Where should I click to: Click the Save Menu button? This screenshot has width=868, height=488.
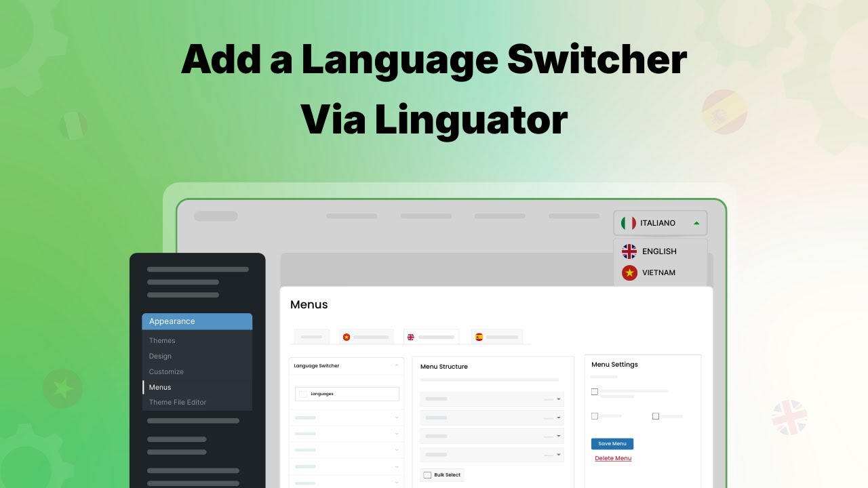[x=612, y=443]
